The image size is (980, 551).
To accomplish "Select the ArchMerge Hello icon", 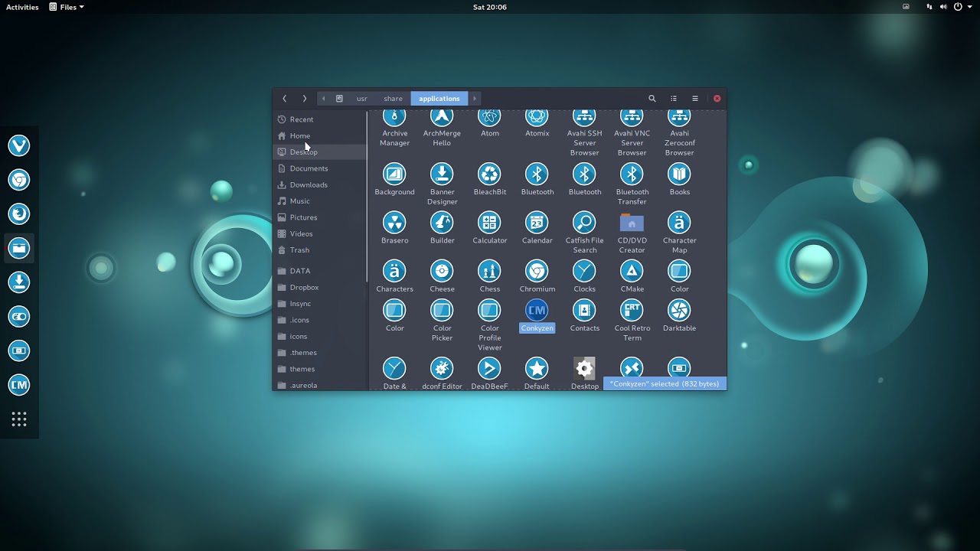I will [x=442, y=119].
